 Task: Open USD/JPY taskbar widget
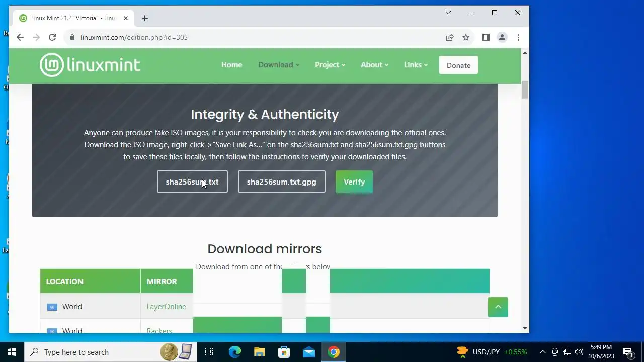pyautogui.click(x=492, y=352)
